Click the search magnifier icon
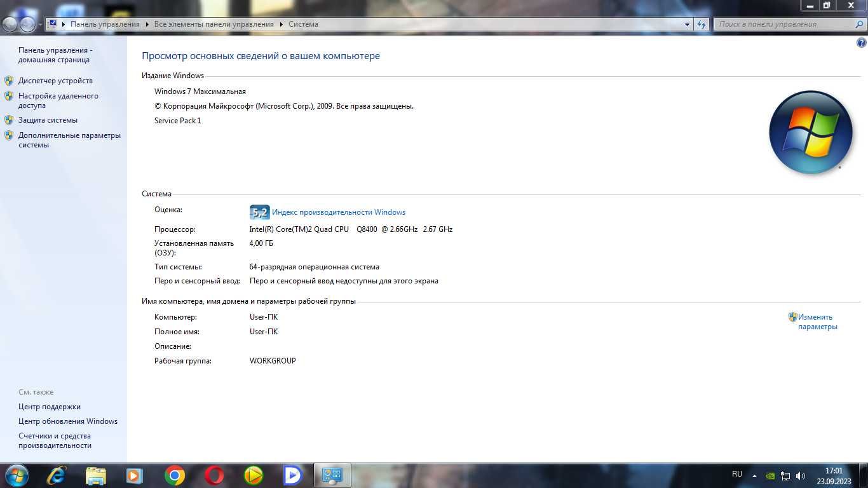The width and height of the screenshot is (868, 488). [x=859, y=24]
